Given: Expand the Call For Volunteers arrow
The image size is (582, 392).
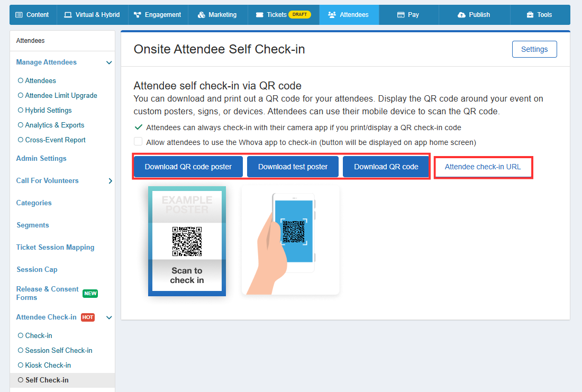Looking at the screenshot, I should click(110, 181).
